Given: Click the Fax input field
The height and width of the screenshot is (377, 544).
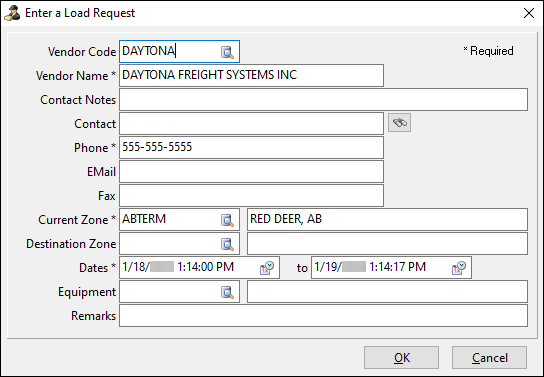Looking at the screenshot, I should point(251,195).
